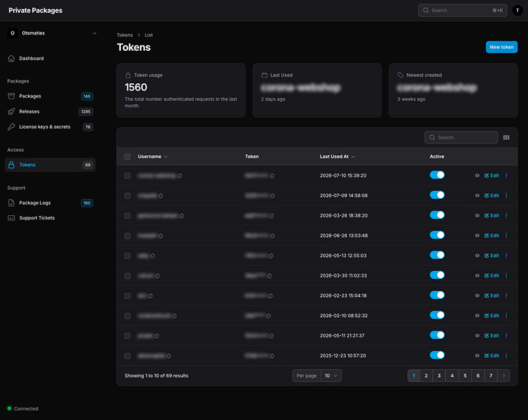View token in row dated 2026-02-10 08:52:32
Viewport: 528px width, 420px height.
(x=477, y=316)
